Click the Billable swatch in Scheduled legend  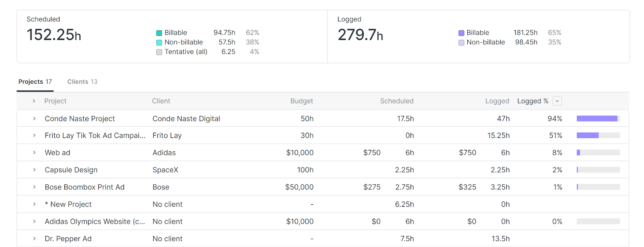click(x=159, y=33)
